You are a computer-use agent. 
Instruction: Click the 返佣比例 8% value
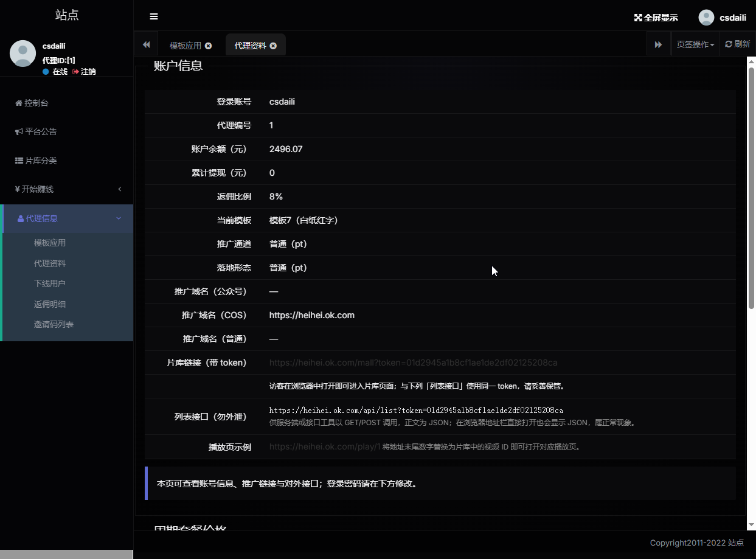(x=276, y=196)
